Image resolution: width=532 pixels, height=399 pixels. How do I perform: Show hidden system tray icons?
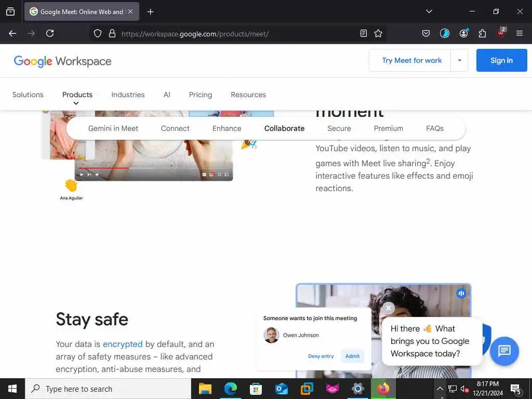pos(440,389)
